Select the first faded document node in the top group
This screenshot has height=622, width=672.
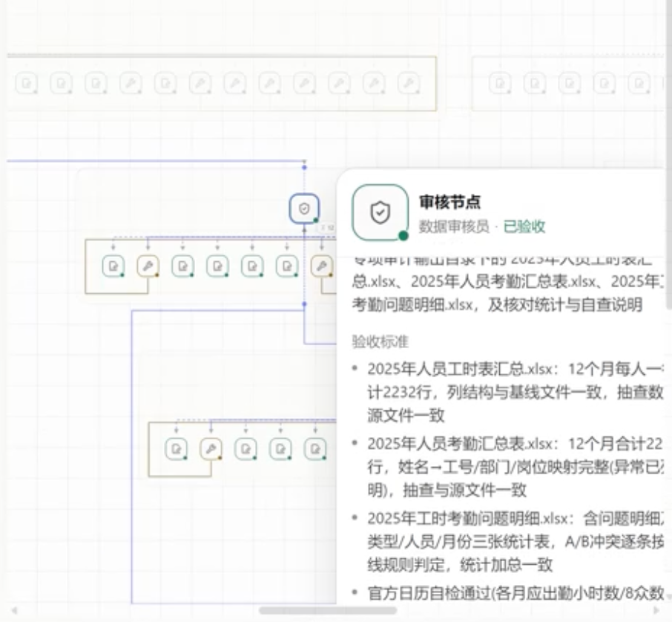(x=26, y=83)
